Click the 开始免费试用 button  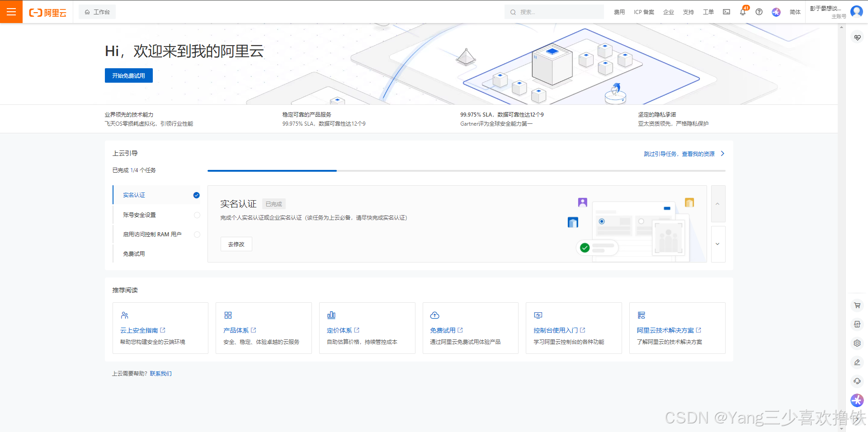coord(129,75)
